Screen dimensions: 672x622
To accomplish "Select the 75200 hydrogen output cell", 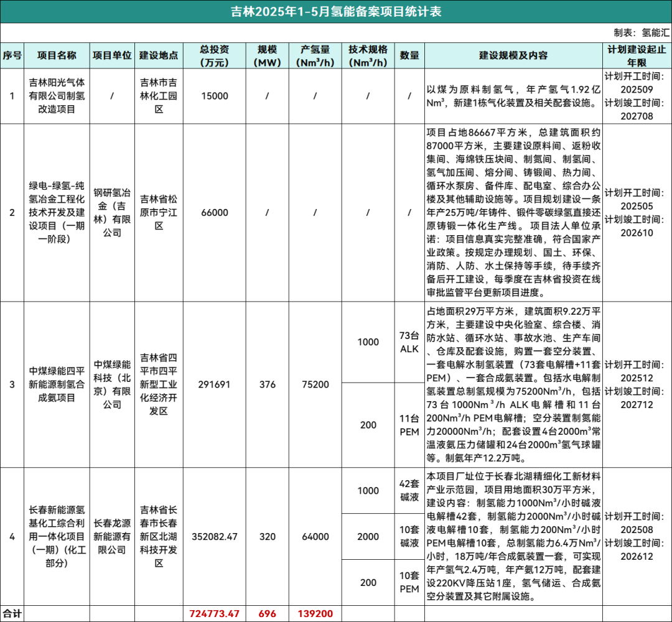I will 315,384.
